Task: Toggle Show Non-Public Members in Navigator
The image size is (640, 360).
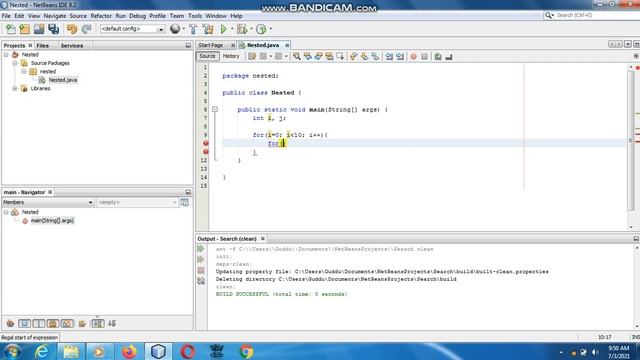Action: click(x=53, y=324)
